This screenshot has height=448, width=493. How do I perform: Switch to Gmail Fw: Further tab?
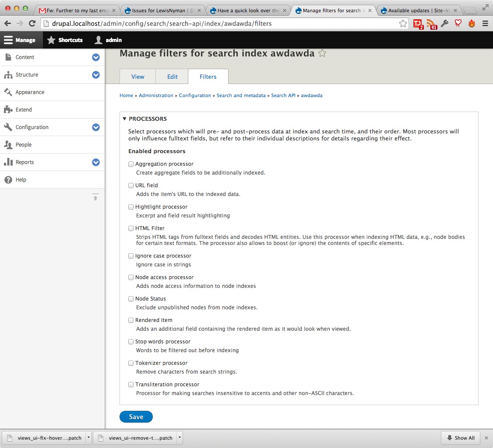[x=77, y=10]
